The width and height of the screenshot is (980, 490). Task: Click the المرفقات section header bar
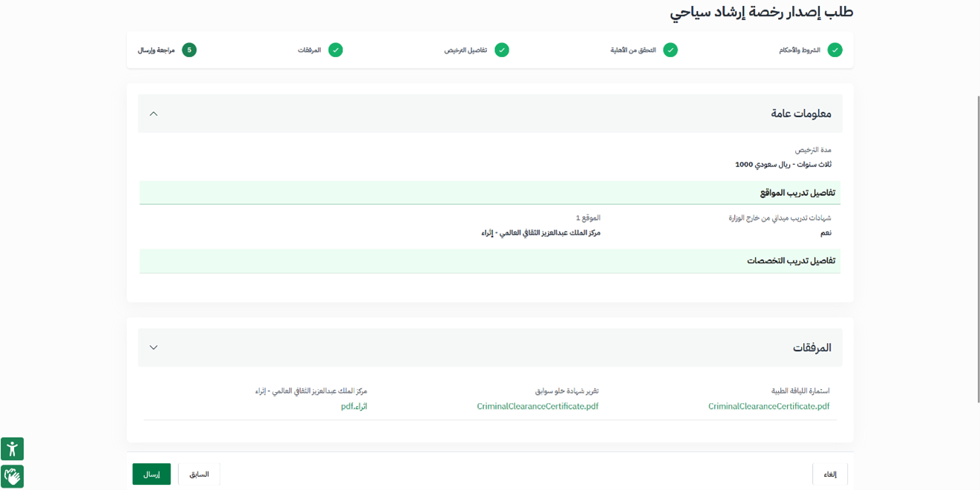pos(490,347)
